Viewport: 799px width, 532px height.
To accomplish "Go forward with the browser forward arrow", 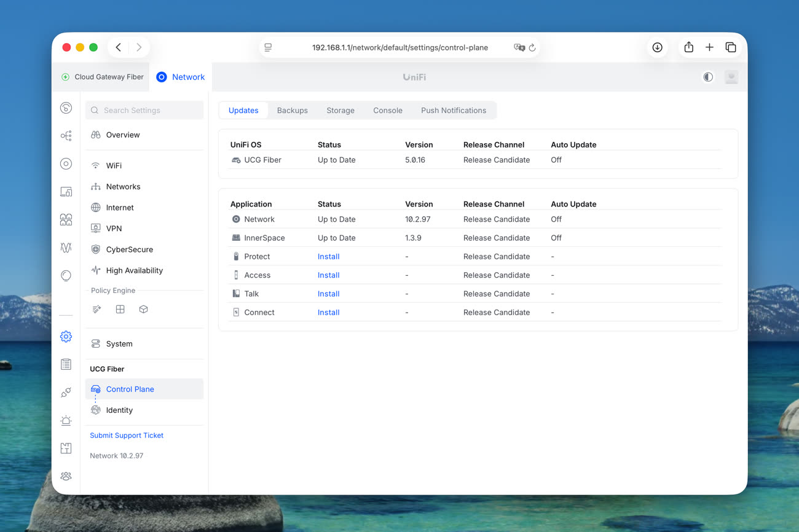I will point(139,47).
